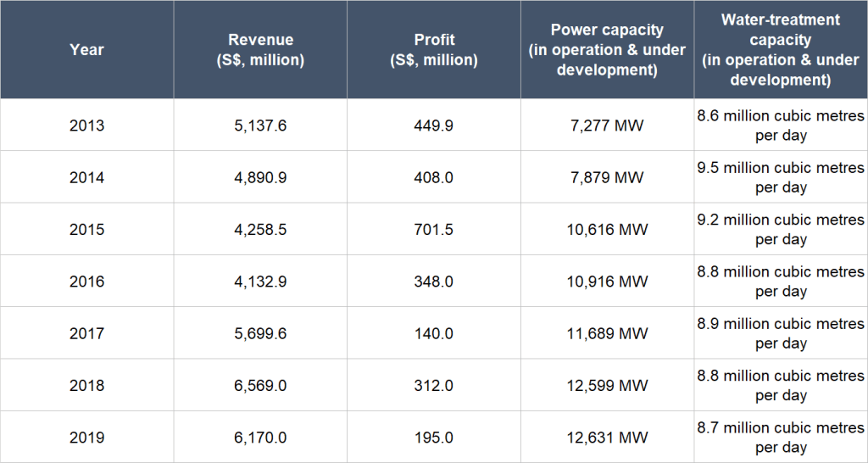Image resolution: width=868 pixels, height=463 pixels.
Task: Select the 2019 year cell
Action: [x=86, y=438]
